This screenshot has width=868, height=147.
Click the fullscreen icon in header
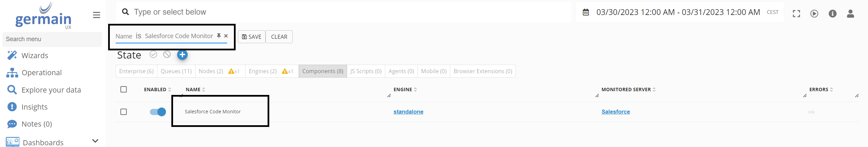(x=796, y=14)
